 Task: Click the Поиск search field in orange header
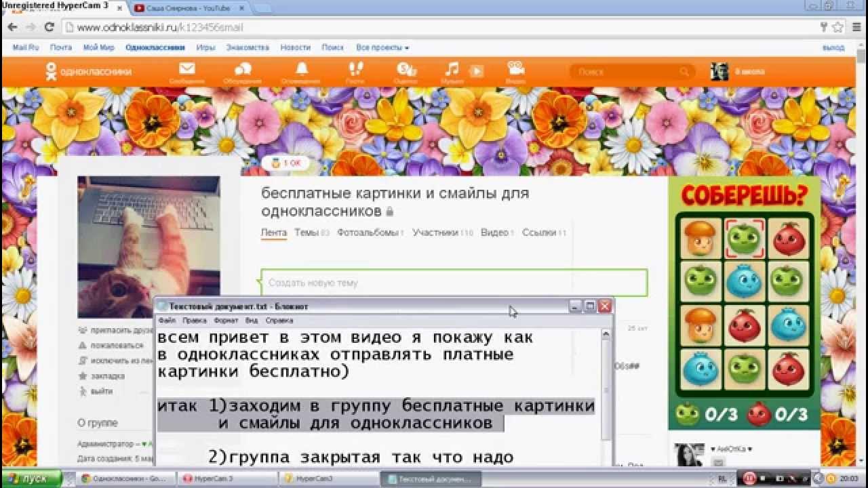tap(632, 71)
